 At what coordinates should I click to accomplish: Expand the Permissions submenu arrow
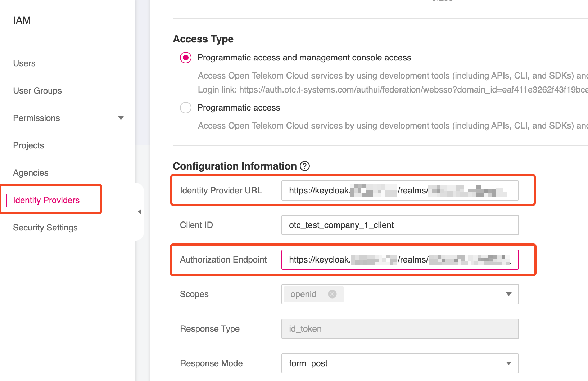pos(121,118)
